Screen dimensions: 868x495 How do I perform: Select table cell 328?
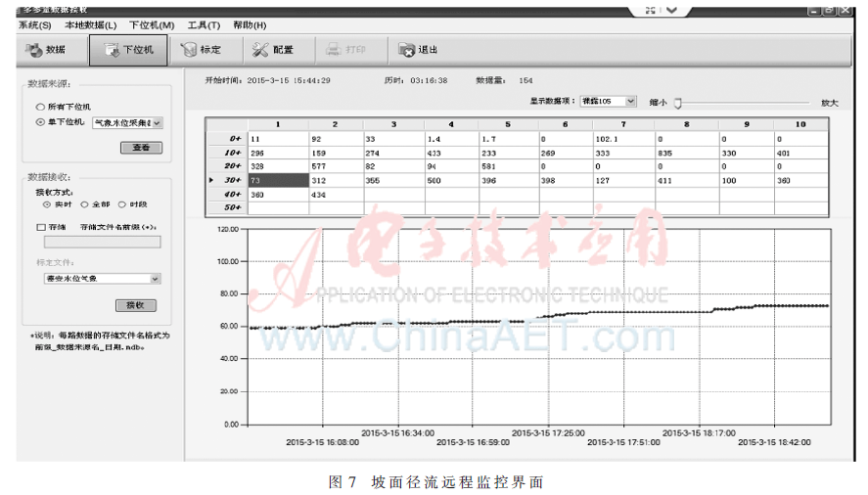click(279, 166)
